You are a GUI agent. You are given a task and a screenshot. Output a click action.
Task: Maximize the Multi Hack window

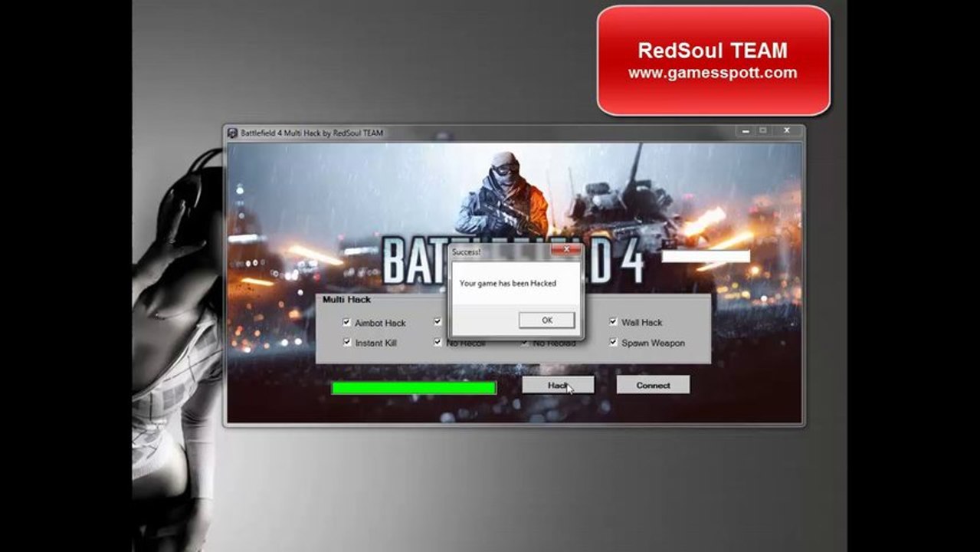coord(763,132)
